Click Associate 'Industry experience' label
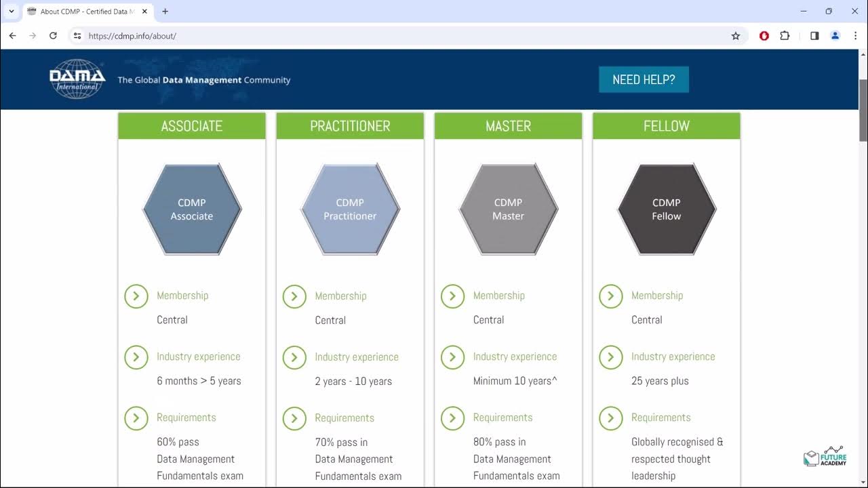868x488 pixels. (199, 357)
